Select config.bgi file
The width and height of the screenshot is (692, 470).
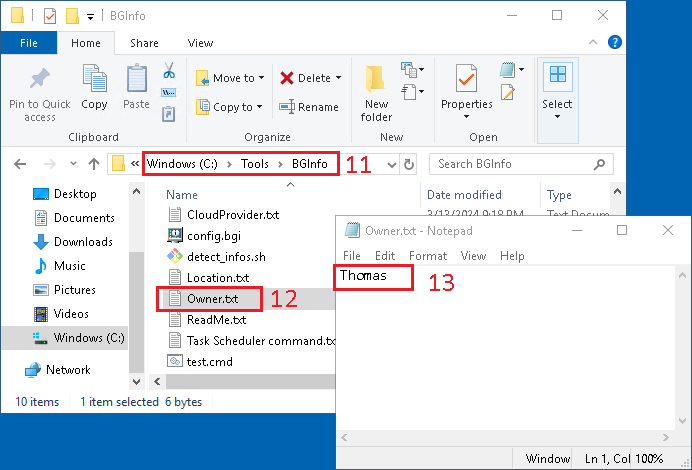[x=214, y=236]
